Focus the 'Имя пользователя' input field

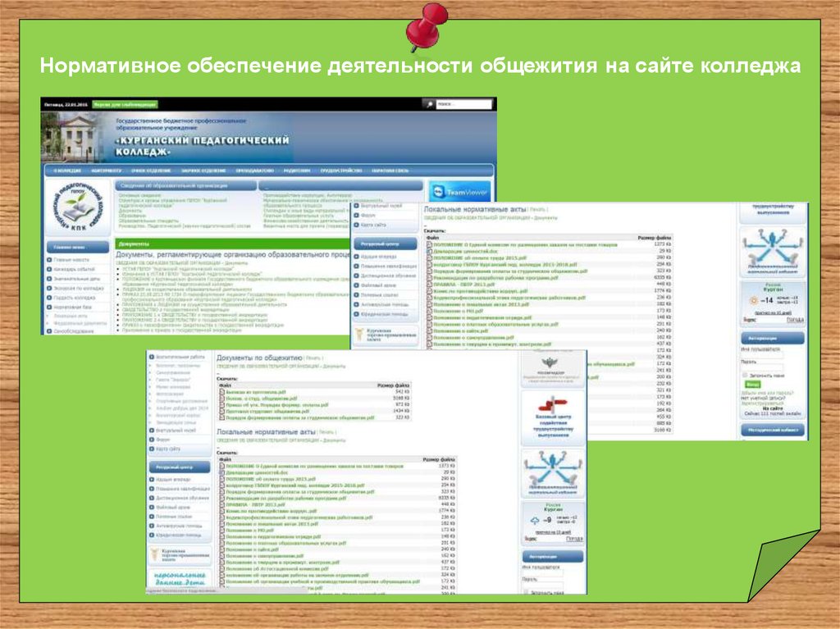pyautogui.click(x=762, y=355)
